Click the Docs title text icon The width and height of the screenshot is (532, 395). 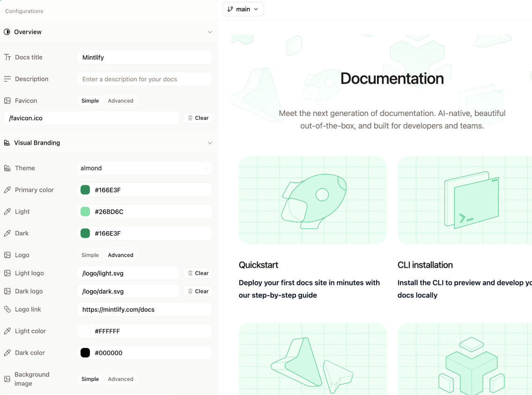click(7, 57)
